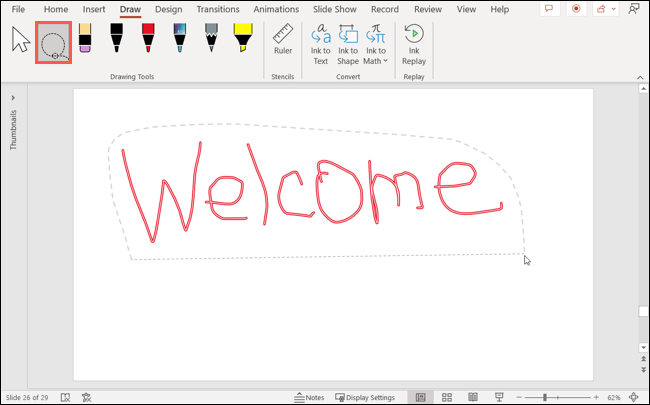Open Display Settings

pos(365,397)
